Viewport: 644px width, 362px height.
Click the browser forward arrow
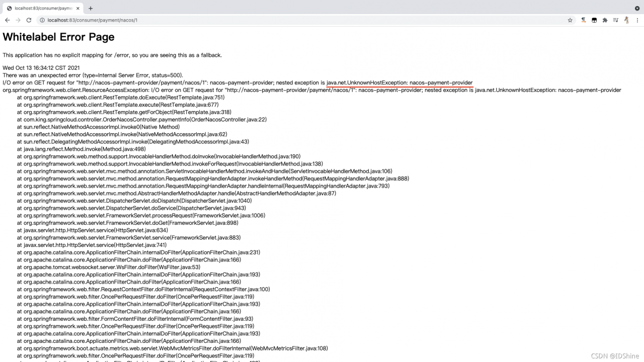click(x=18, y=20)
